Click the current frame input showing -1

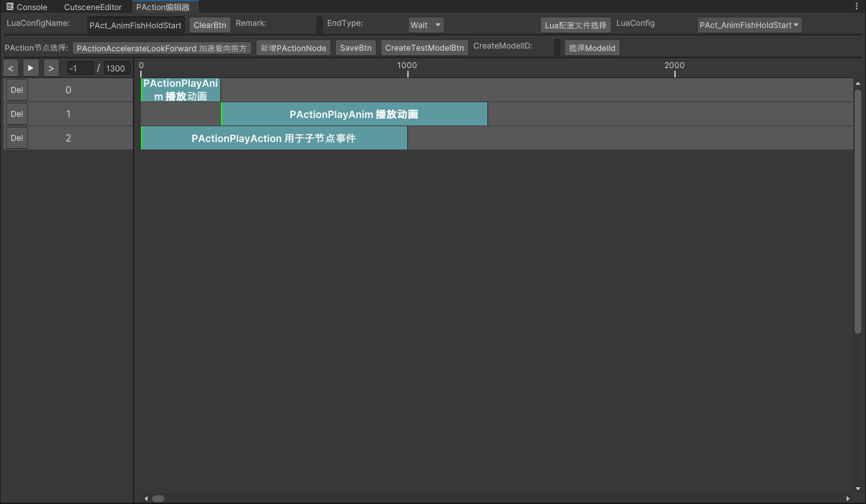(80, 68)
